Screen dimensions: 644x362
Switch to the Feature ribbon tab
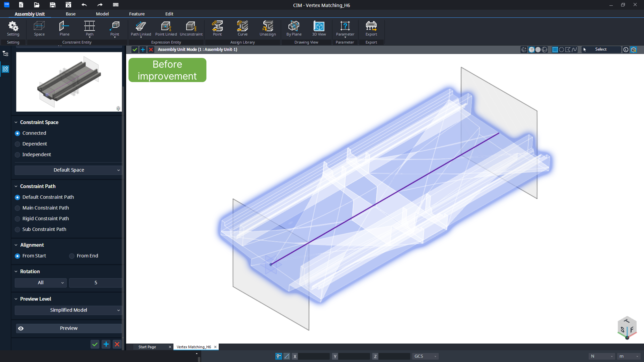[x=137, y=14]
